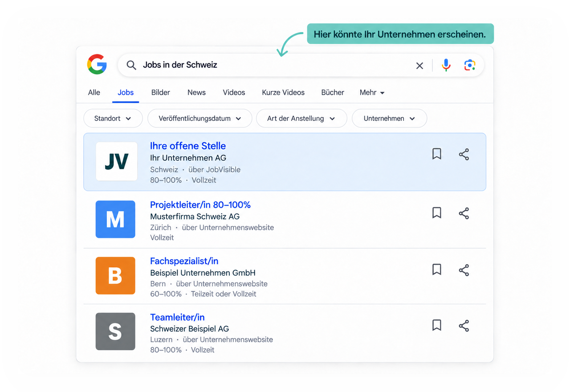Click Schweizer Beispiel AG company name
The image size is (570, 392).
(x=189, y=329)
